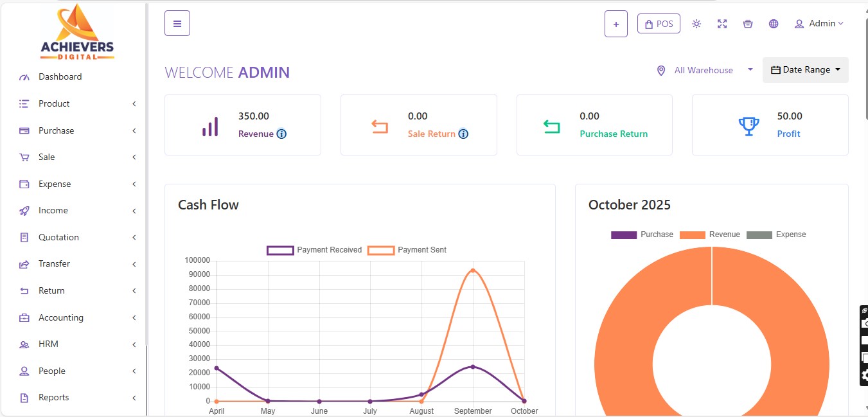Click the POS button
This screenshot has width=868, height=417.
point(659,23)
